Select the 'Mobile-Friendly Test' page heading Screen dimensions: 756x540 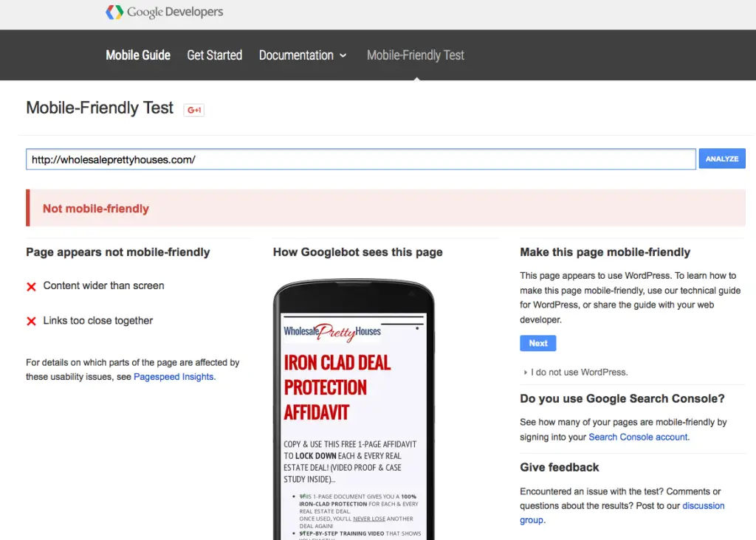pyautogui.click(x=100, y=108)
